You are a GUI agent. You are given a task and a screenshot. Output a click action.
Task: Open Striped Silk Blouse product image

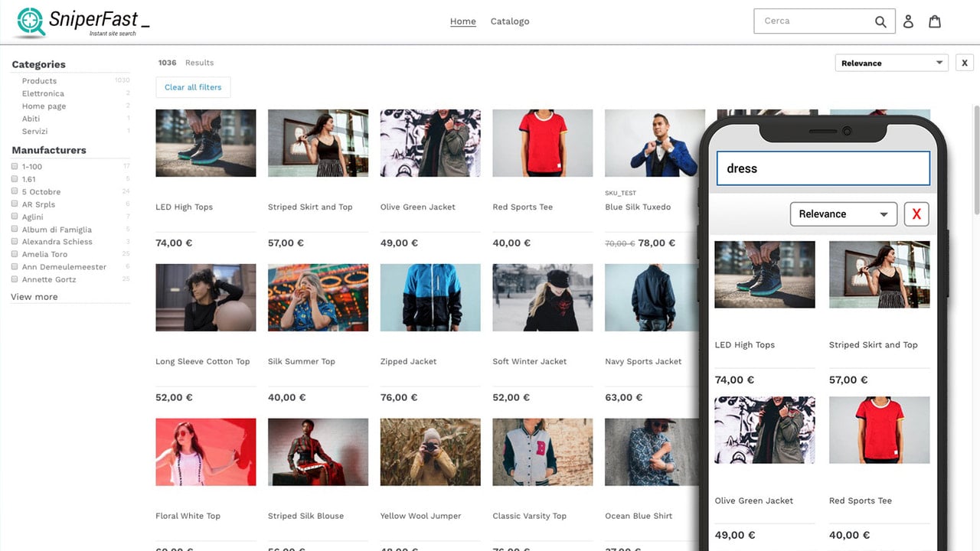pyautogui.click(x=318, y=452)
